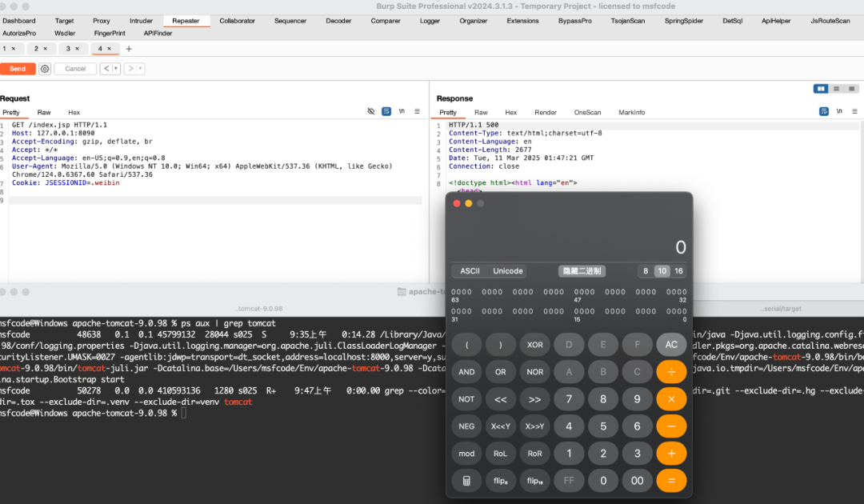Click the multiply key in Calculator
Viewport: 864px width, 504px height.
coord(671,399)
